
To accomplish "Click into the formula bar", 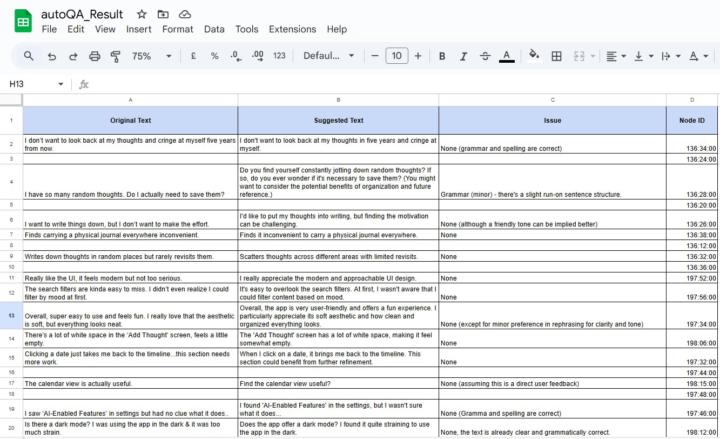I will [404, 84].
